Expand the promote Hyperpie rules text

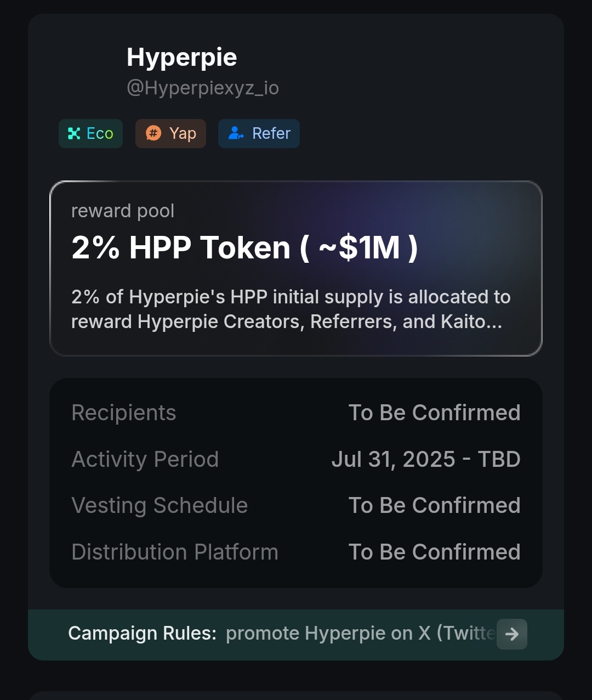[360, 634]
